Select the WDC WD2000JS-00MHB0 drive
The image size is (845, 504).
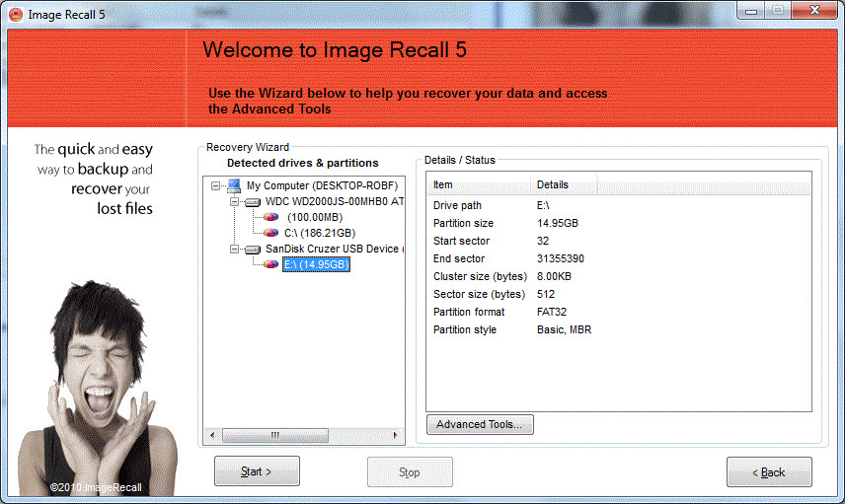tap(334, 202)
